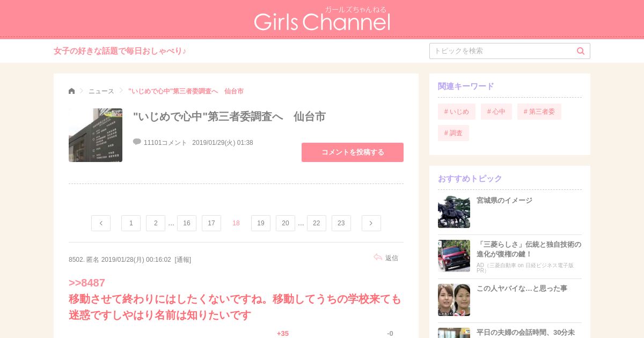Click the samurai statue thumbnail
This screenshot has height=338, width=644.
[454, 212]
